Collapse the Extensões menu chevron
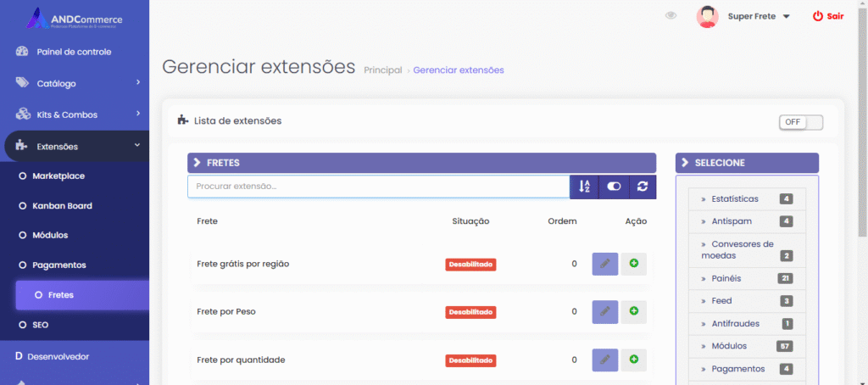This screenshot has height=385, width=868. [x=137, y=146]
